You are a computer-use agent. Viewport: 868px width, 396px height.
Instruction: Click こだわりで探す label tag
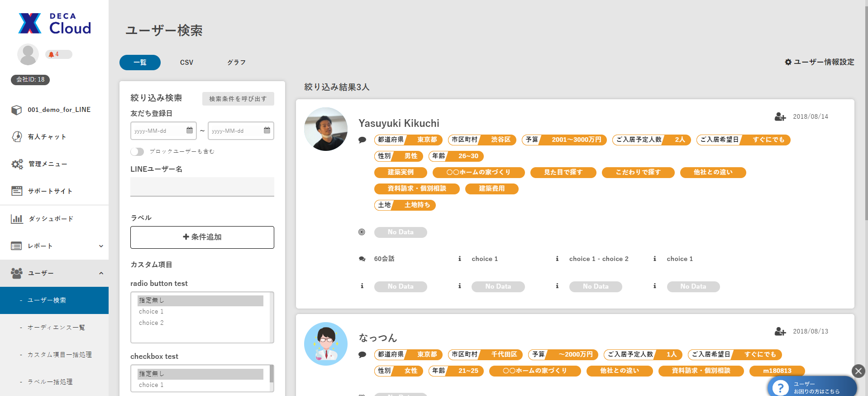638,173
